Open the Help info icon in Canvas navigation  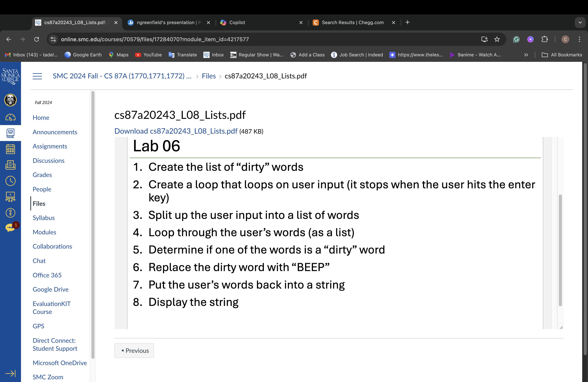click(x=10, y=213)
